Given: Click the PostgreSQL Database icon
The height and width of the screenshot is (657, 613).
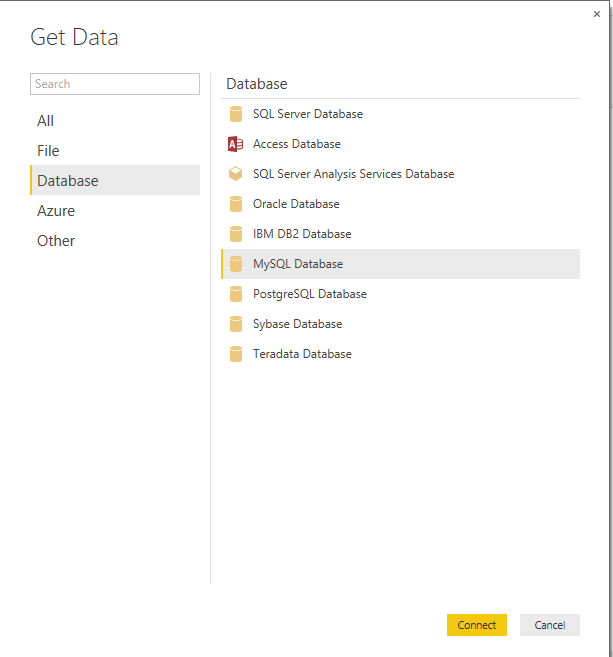Looking at the screenshot, I should [x=236, y=294].
